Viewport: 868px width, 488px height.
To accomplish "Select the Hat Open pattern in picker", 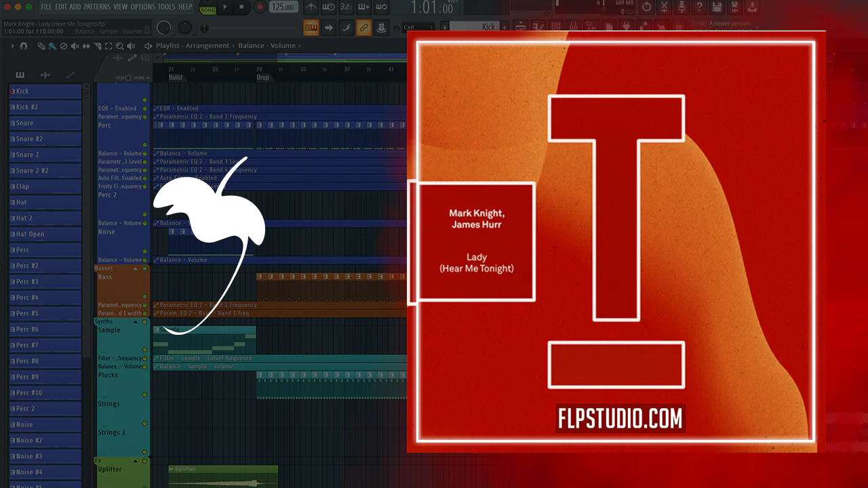I will click(45, 235).
